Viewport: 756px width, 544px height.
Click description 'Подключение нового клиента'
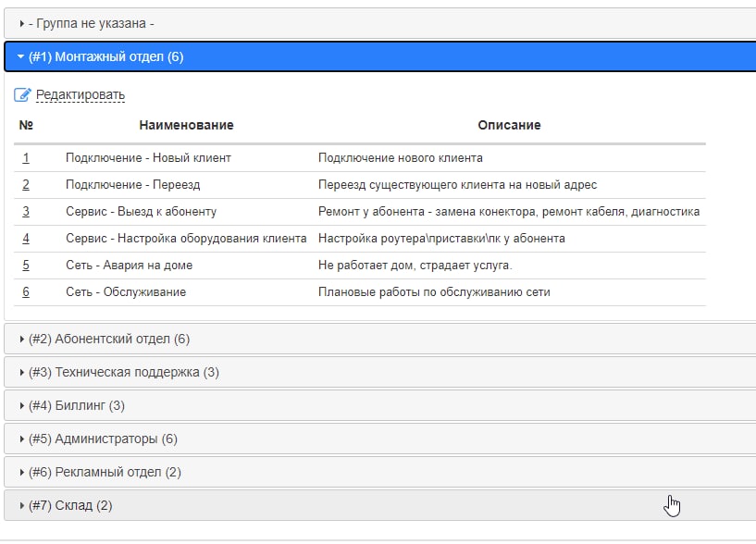click(x=400, y=157)
